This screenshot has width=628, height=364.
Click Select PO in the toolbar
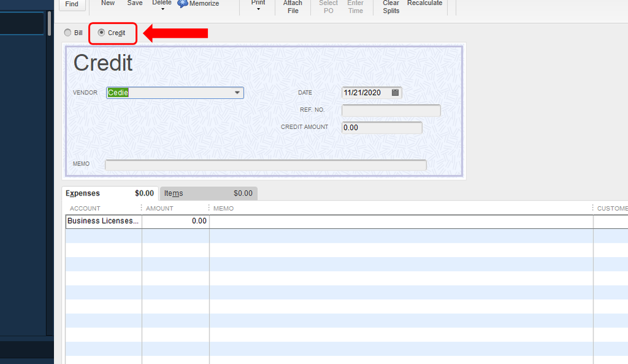pos(328,7)
